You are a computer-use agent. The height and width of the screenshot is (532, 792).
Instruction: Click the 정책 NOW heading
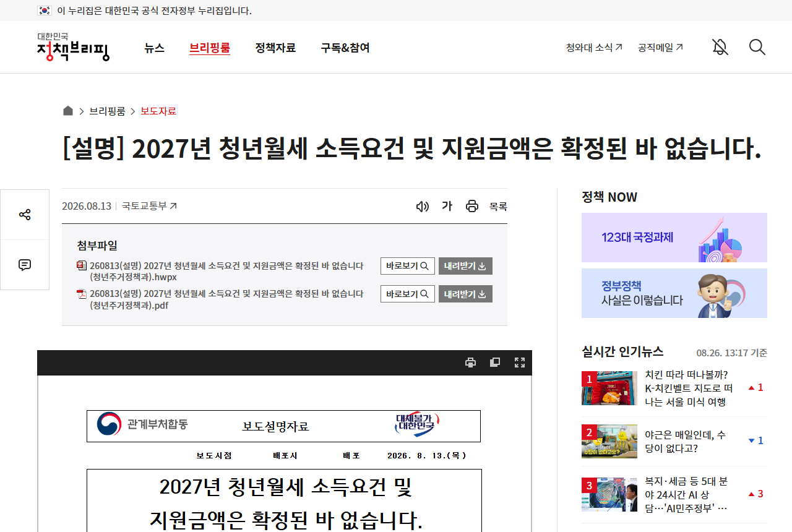609,197
